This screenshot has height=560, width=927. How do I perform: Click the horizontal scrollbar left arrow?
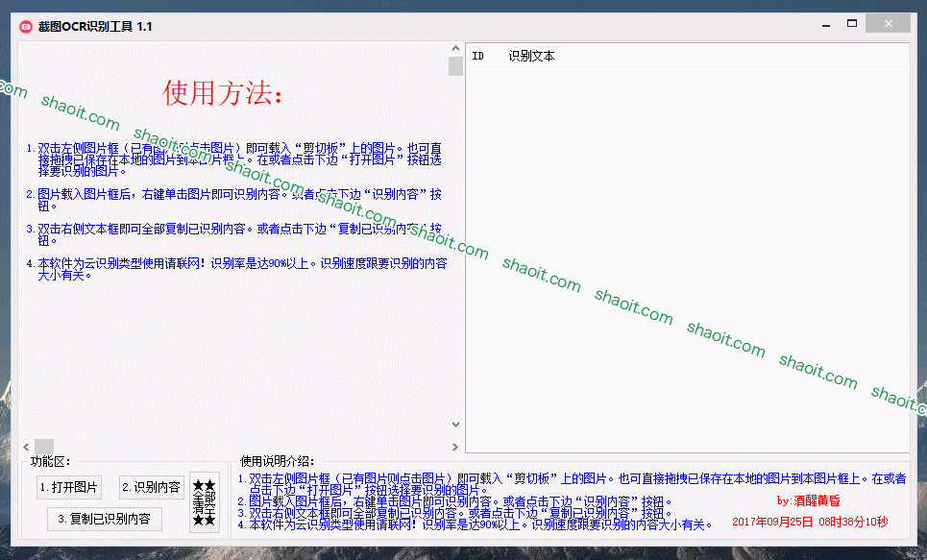click(x=26, y=447)
